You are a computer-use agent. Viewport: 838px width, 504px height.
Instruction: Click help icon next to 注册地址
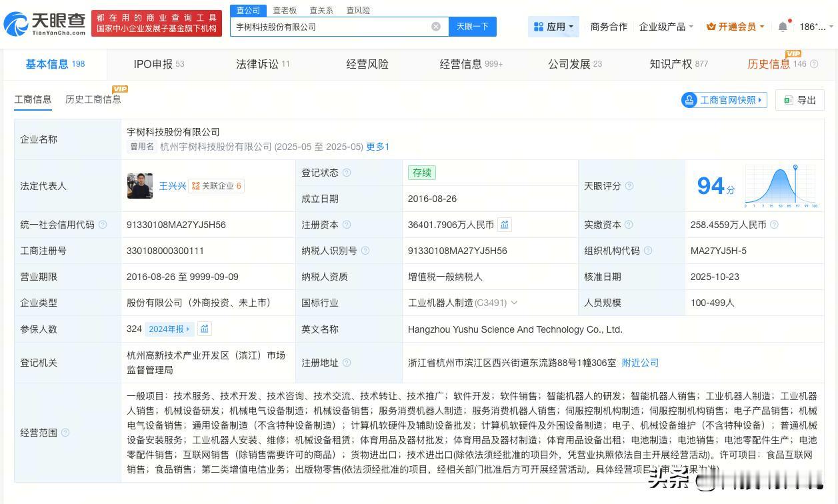click(x=347, y=363)
